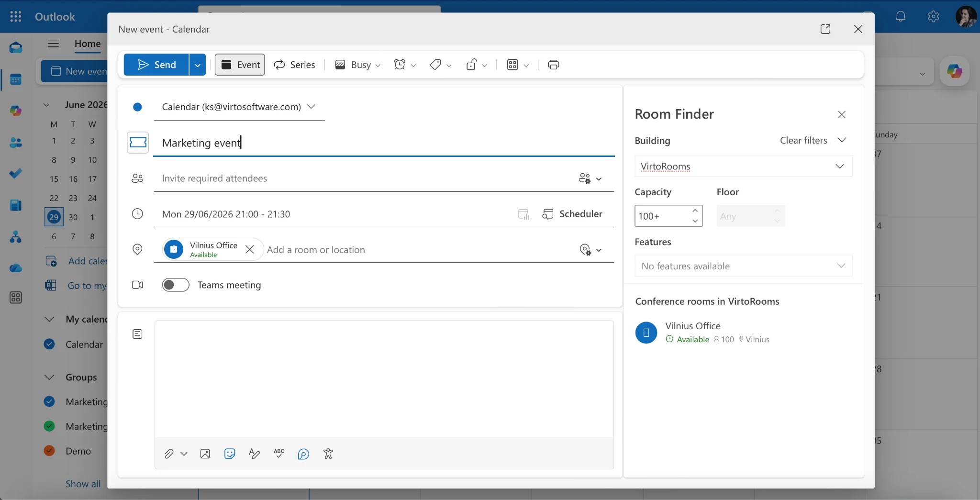Image resolution: width=980 pixels, height=500 pixels.
Task: Click the blue calendar color dot
Action: tap(137, 107)
